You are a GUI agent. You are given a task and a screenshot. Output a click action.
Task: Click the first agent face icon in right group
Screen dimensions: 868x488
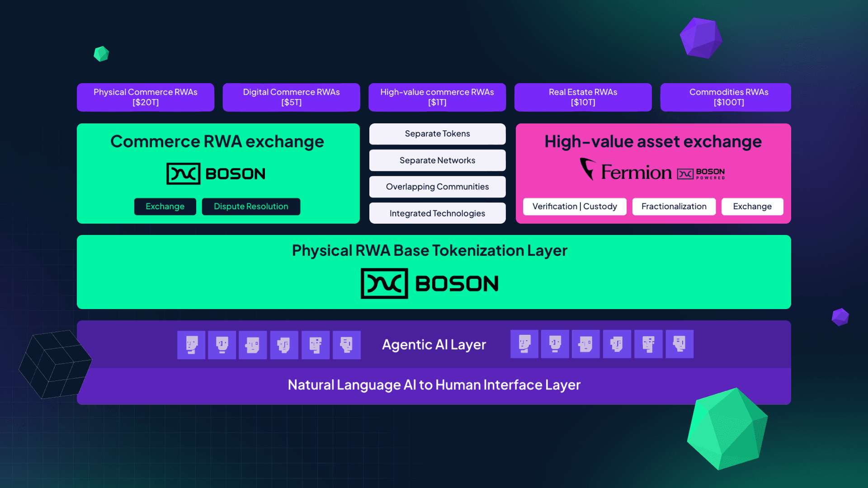[524, 344]
